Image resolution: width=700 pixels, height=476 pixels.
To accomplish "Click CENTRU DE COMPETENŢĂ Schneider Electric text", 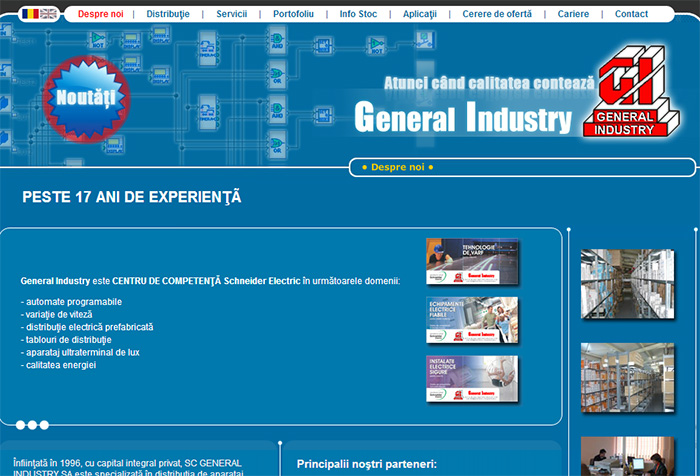I will click(x=206, y=281).
